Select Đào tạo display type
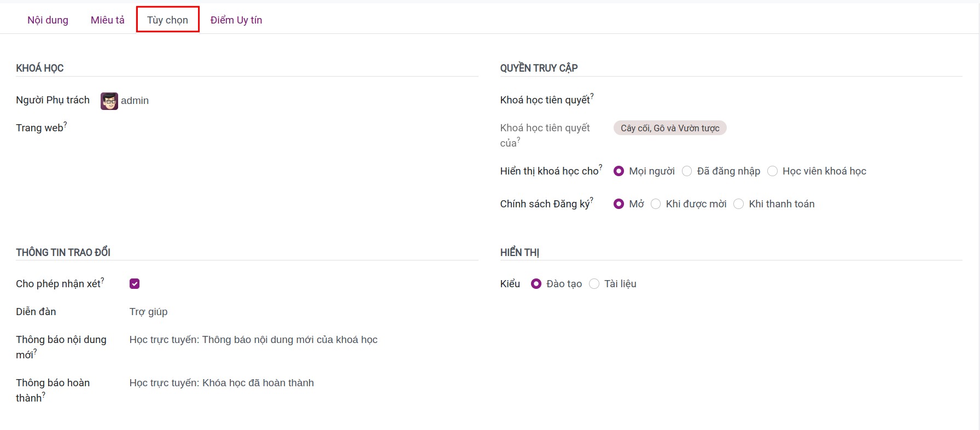The image size is (980, 430). 536,284
